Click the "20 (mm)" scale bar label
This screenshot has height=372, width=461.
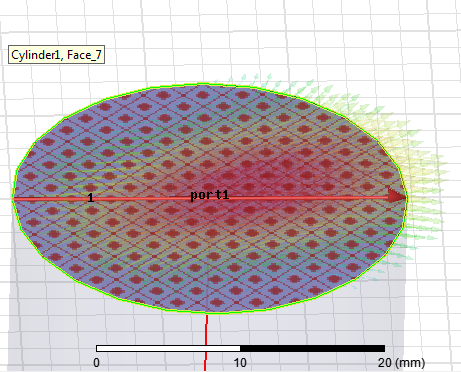click(x=402, y=363)
